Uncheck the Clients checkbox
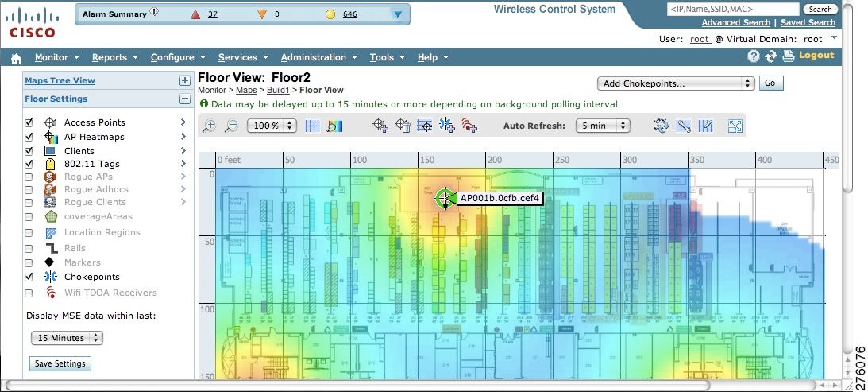The height and width of the screenshot is (392, 868). [x=29, y=151]
